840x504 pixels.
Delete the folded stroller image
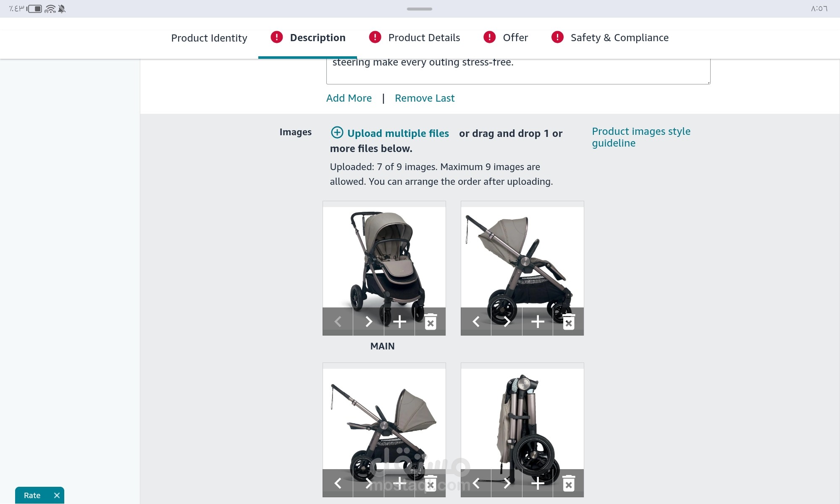point(568,483)
